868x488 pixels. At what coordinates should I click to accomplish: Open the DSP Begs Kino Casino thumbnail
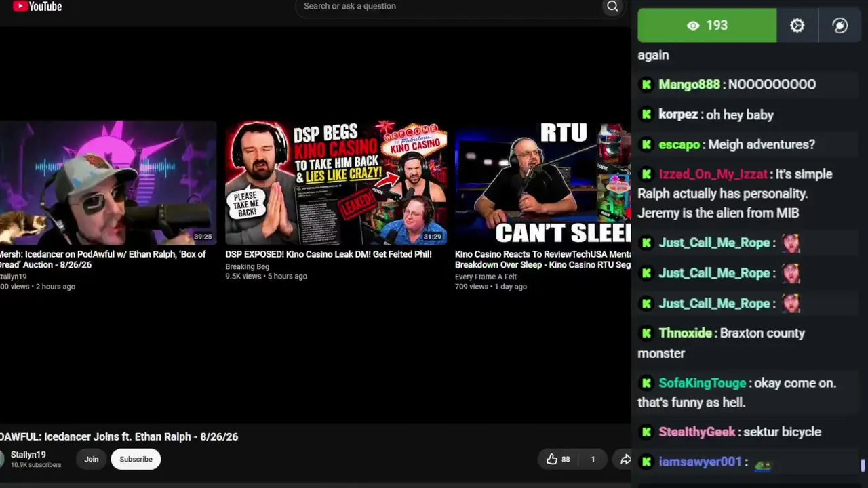336,182
